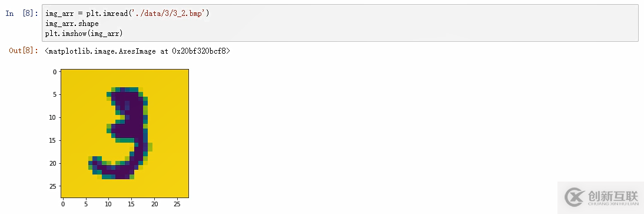The height and width of the screenshot is (214, 644).
Task: Click the plotted digit 3 image
Action: (x=125, y=133)
